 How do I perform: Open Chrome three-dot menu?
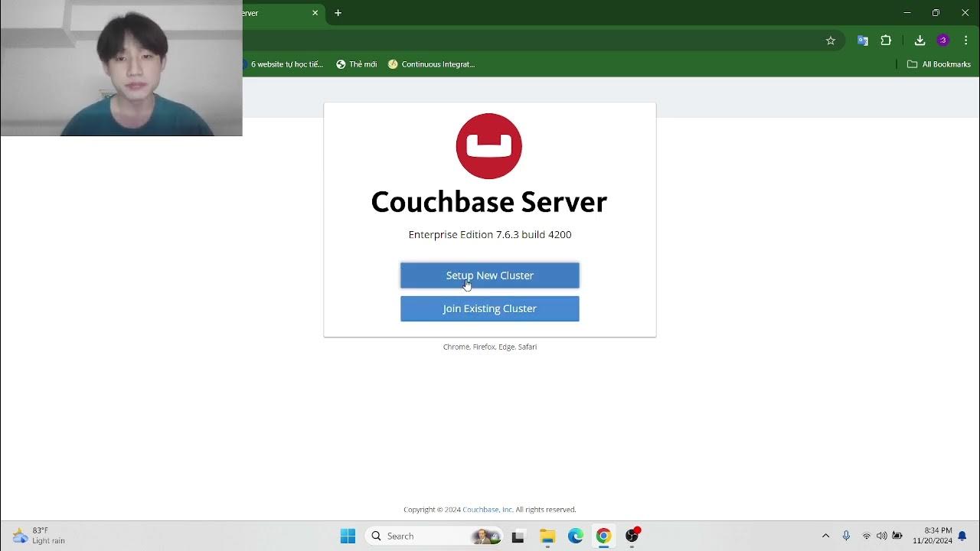(965, 41)
